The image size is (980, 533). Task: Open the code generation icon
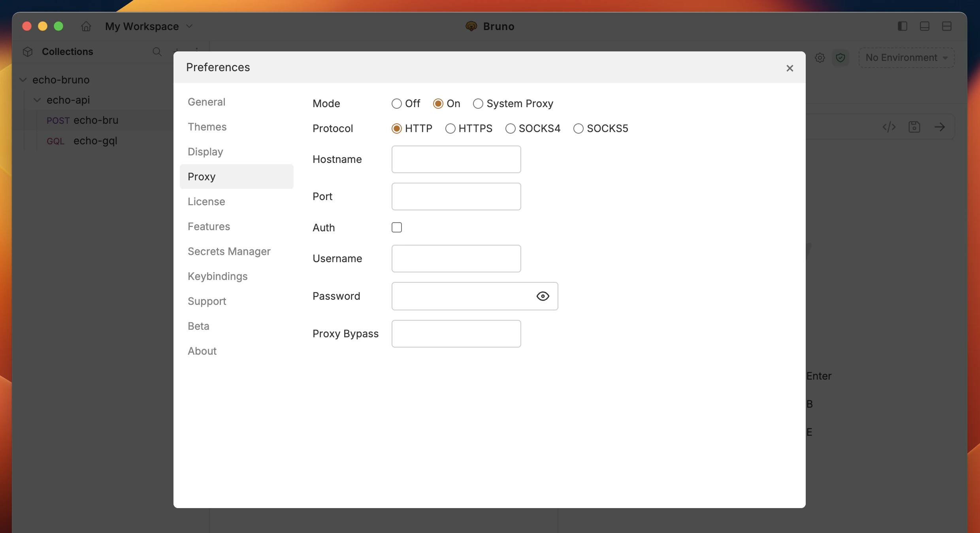click(888, 127)
